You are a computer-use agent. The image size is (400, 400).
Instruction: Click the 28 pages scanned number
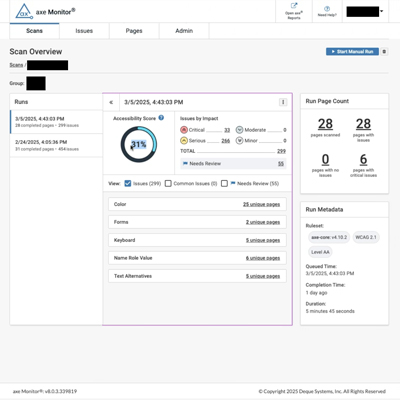click(325, 124)
